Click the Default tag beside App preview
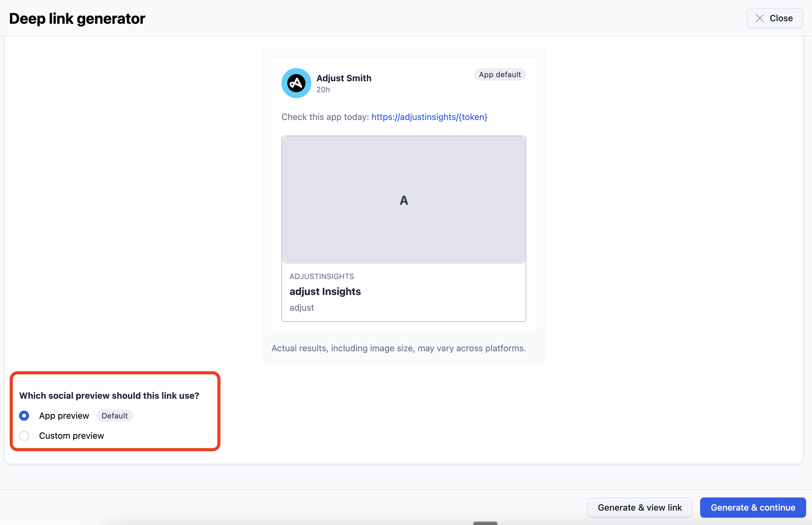The width and height of the screenshot is (812, 525). 114,416
